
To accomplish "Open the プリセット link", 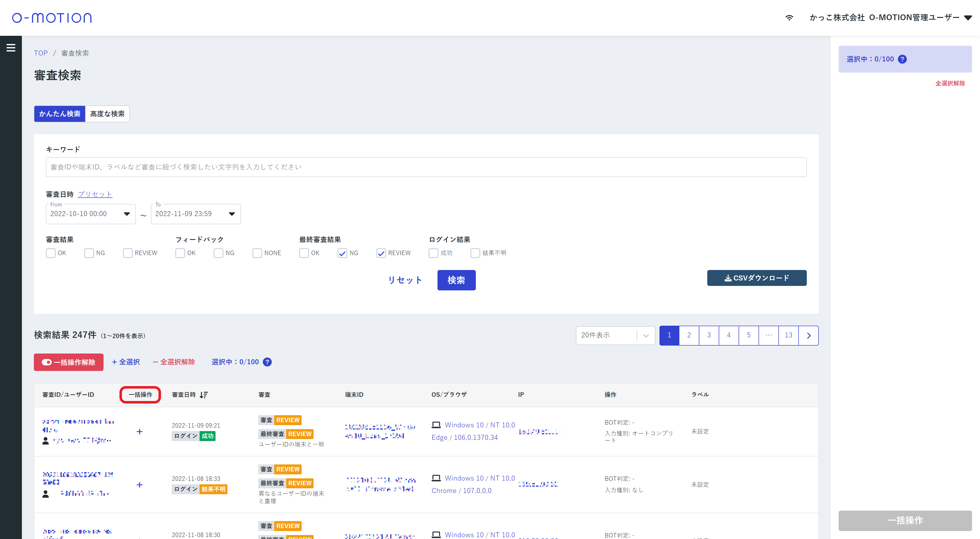I will pyautogui.click(x=95, y=194).
